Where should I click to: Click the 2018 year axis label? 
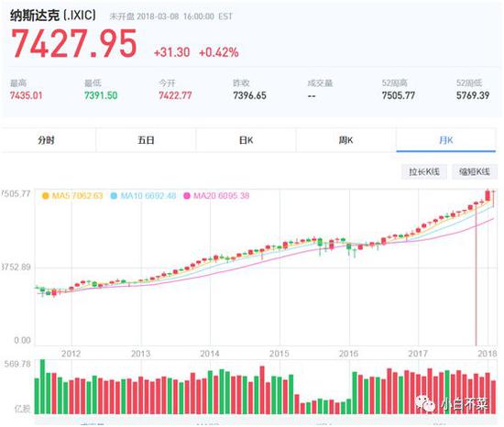tap(488, 354)
